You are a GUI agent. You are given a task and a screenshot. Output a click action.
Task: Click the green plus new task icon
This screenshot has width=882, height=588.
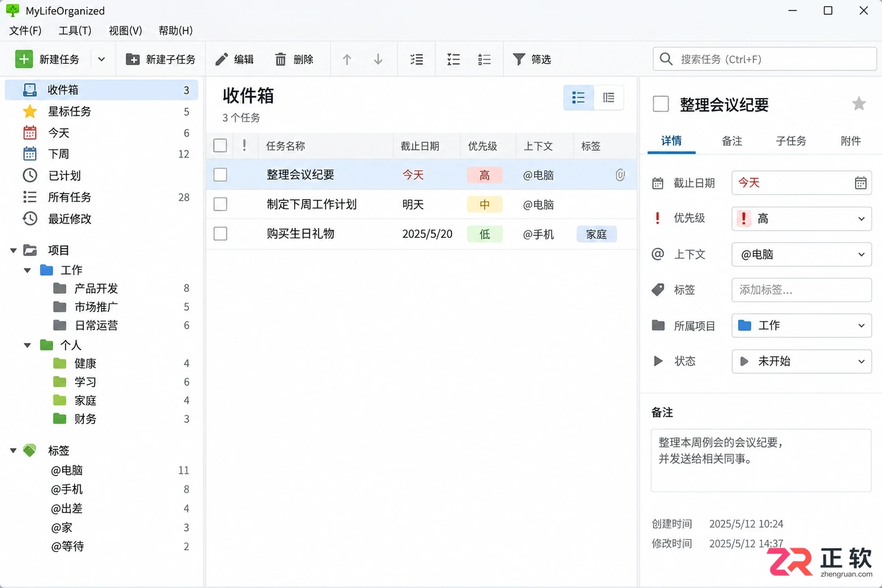click(24, 59)
